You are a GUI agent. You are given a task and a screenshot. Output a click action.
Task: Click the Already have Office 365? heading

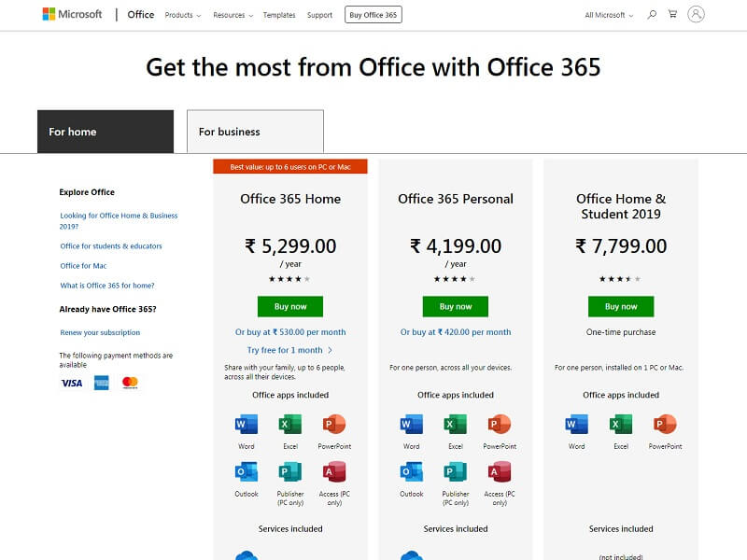(107, 310)
